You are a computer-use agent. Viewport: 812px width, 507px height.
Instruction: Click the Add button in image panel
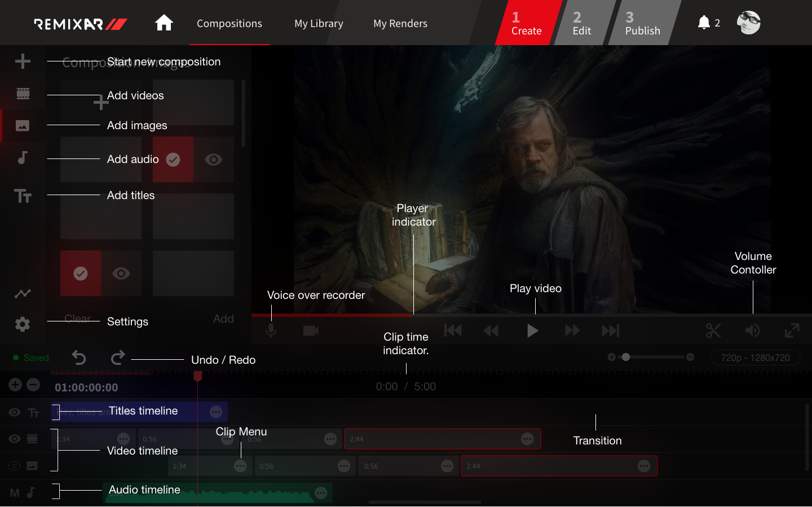pos(223,319)
